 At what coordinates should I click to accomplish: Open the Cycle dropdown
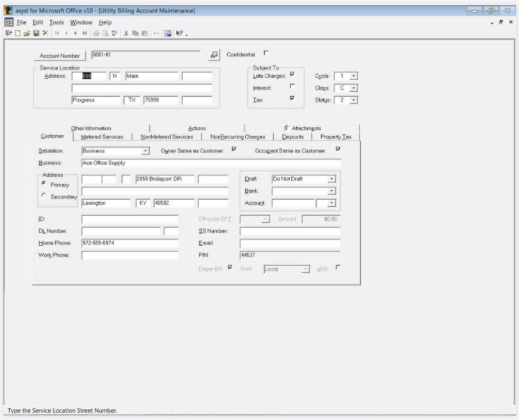[x=353, y=76]
